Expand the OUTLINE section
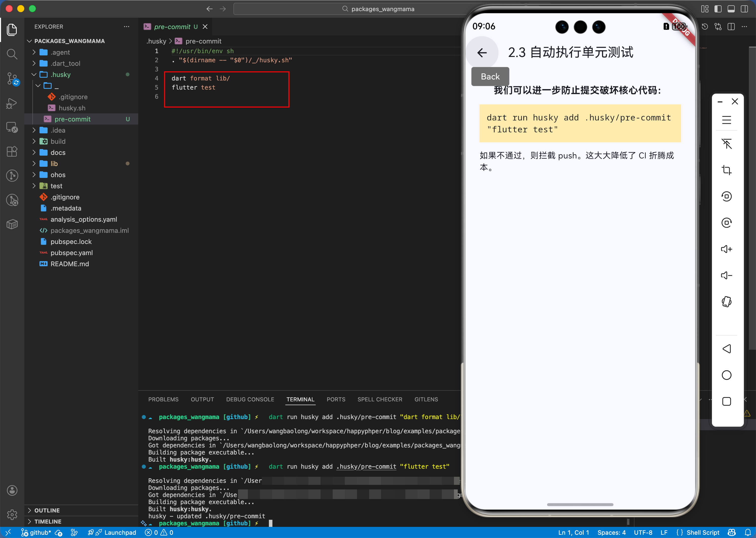 47,510
